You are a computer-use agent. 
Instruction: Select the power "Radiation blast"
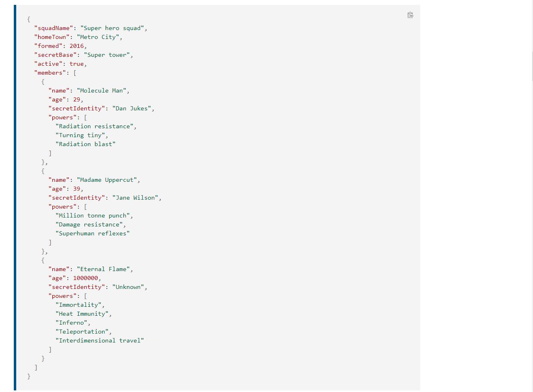point(85,144)
